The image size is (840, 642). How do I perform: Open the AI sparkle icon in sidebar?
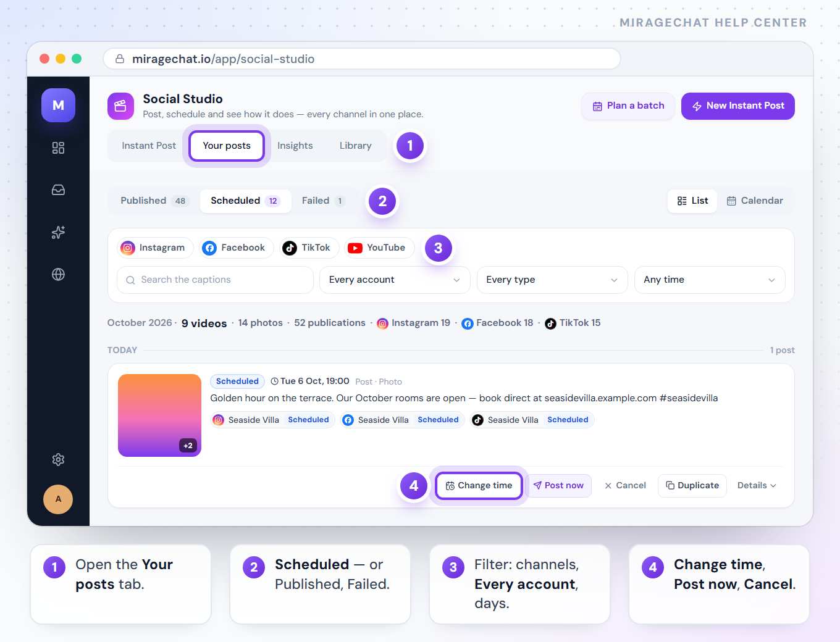(58, 232)
